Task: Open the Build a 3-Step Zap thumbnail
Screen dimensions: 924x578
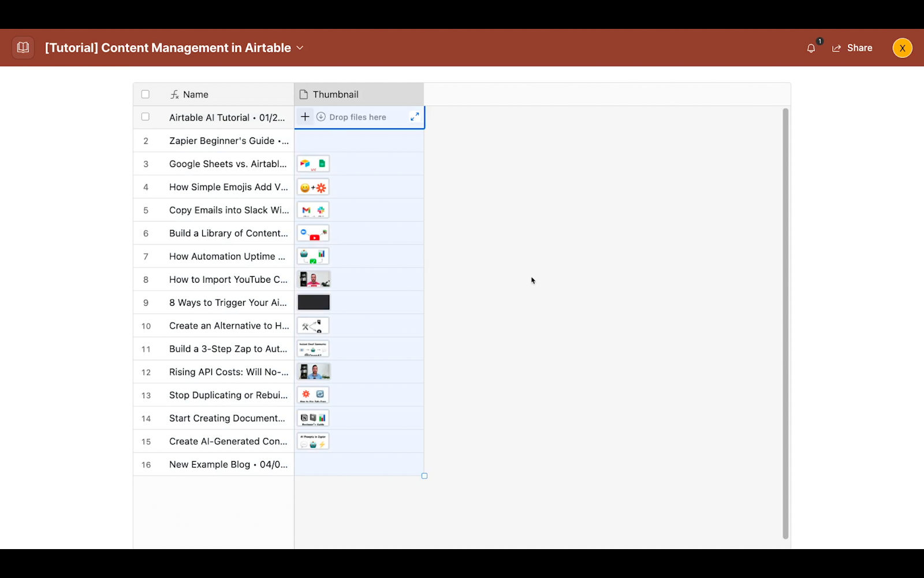Action: click(x=314, y=349)
